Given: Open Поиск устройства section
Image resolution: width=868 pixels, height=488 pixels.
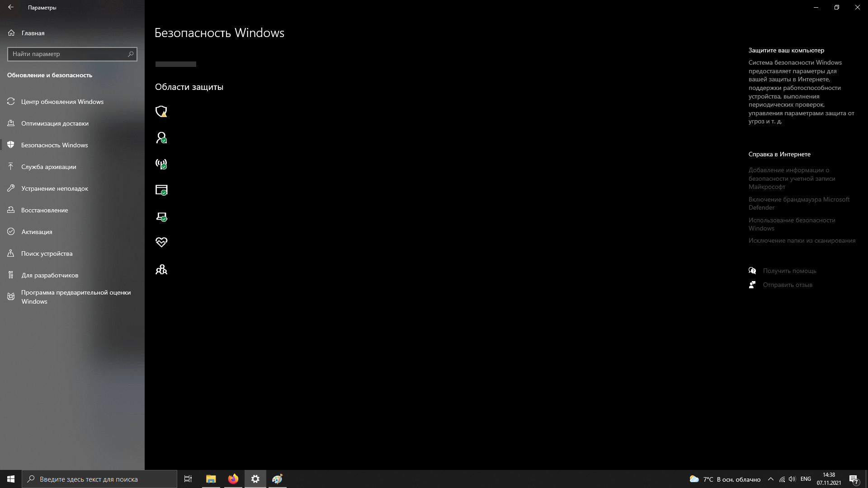Looking at the screenshot, I should click(x=72, y=253).
